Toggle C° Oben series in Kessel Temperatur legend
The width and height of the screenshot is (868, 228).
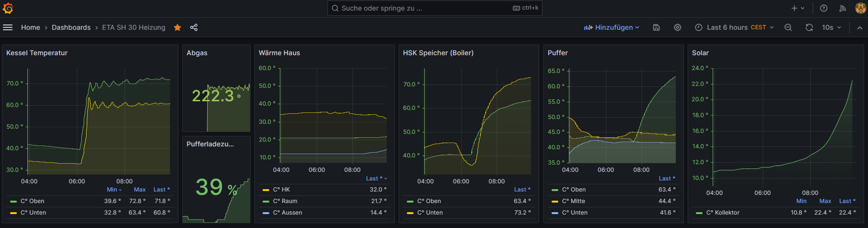click(x=32, y=201)
